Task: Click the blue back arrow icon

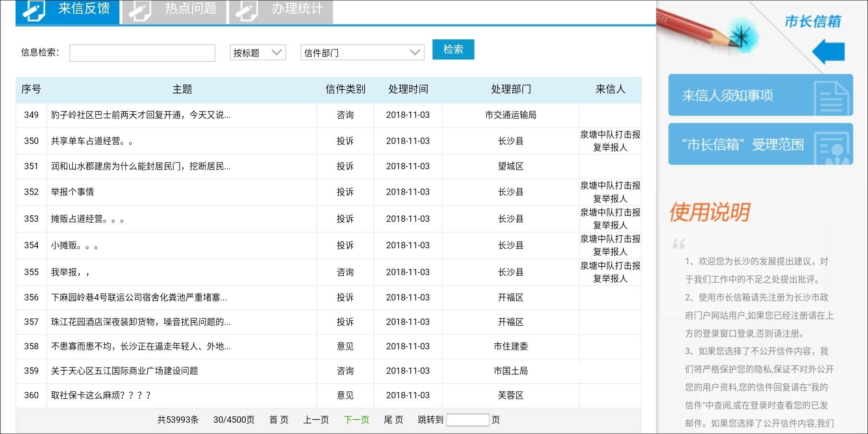Action: pyautogui.click(x=829, y=51)
